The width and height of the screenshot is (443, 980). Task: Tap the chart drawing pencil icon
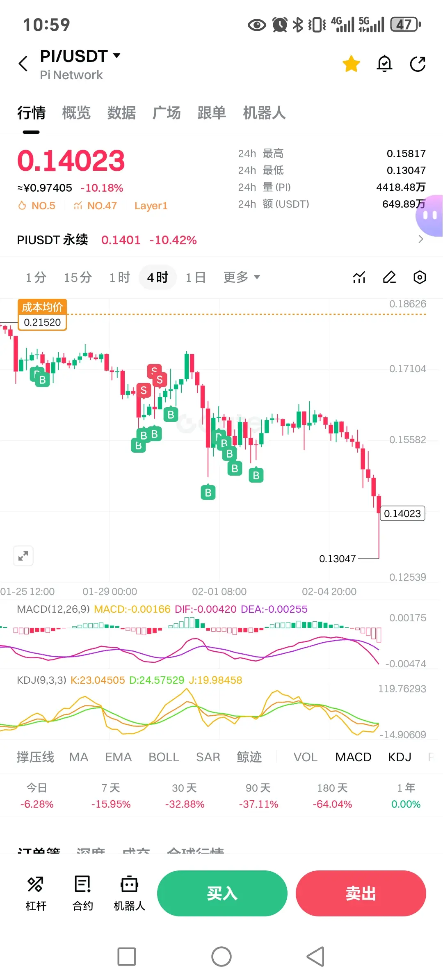(x=389, y=277)
